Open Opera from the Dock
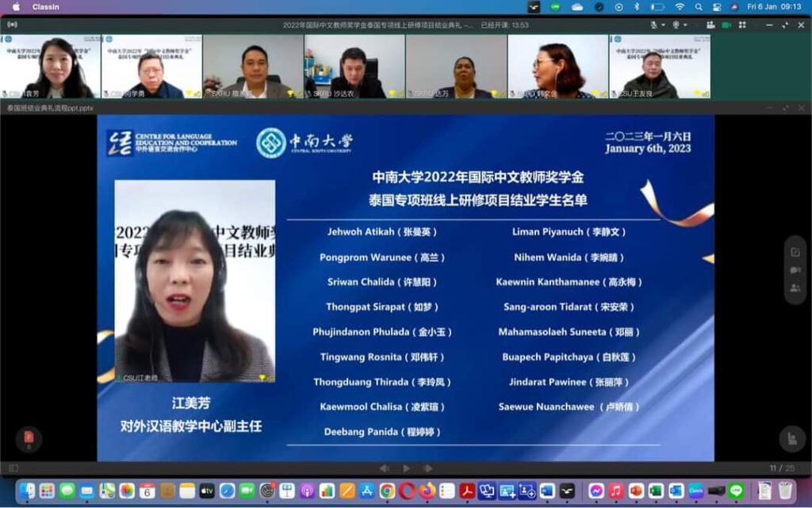812x508 pixels. coord(407,491)
